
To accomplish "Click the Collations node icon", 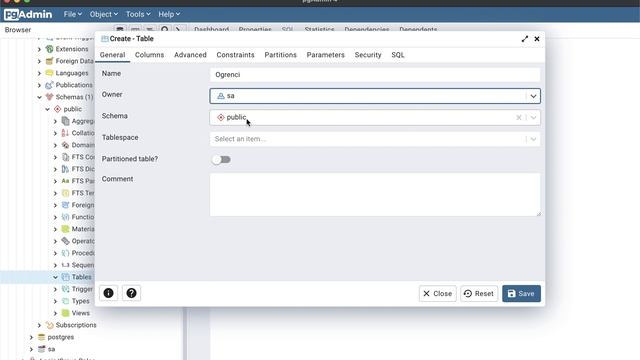I will 65,133.
